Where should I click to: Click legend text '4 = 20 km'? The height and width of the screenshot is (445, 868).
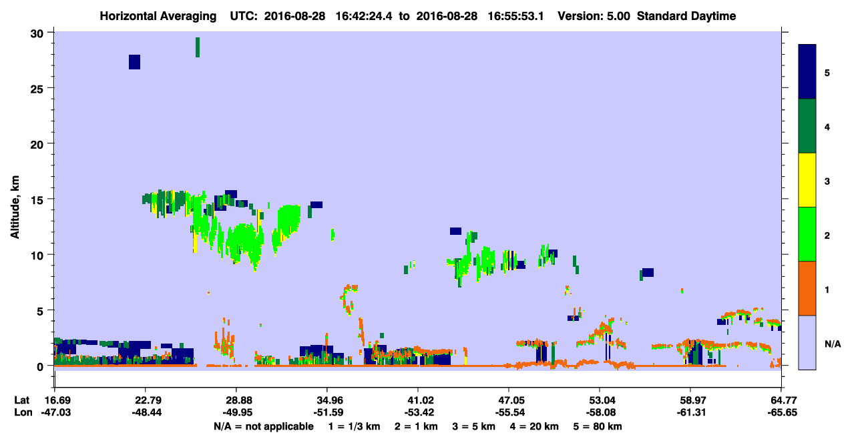[x=535, y=426]
